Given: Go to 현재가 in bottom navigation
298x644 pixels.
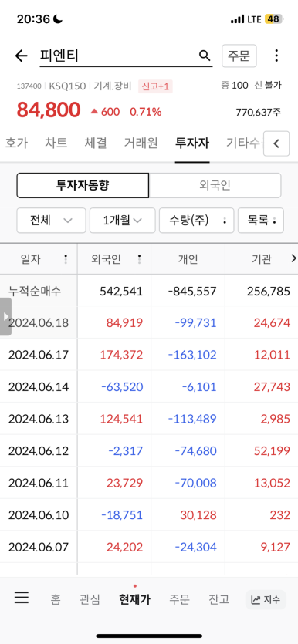Looking at the screenshot, I should (x=134, y=599).
